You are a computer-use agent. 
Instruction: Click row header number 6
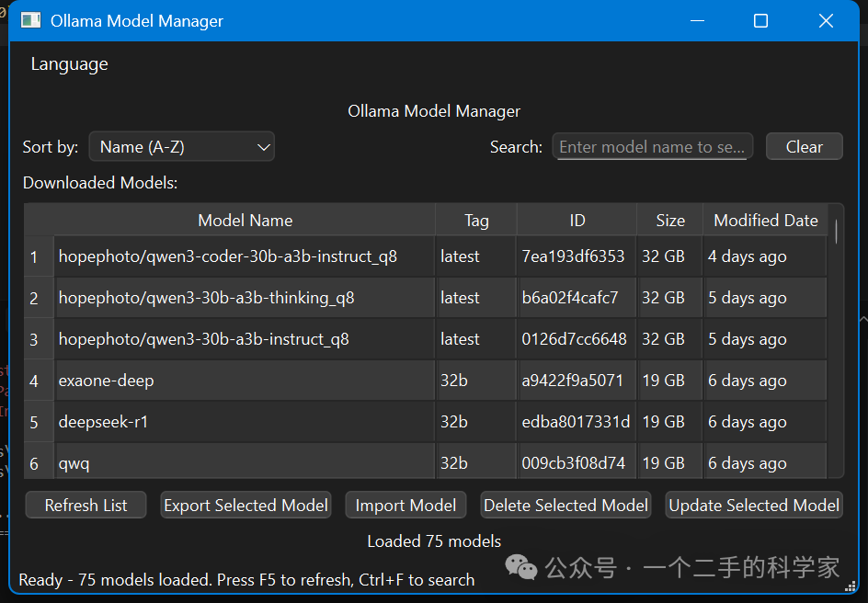click(x=39, y=461)
